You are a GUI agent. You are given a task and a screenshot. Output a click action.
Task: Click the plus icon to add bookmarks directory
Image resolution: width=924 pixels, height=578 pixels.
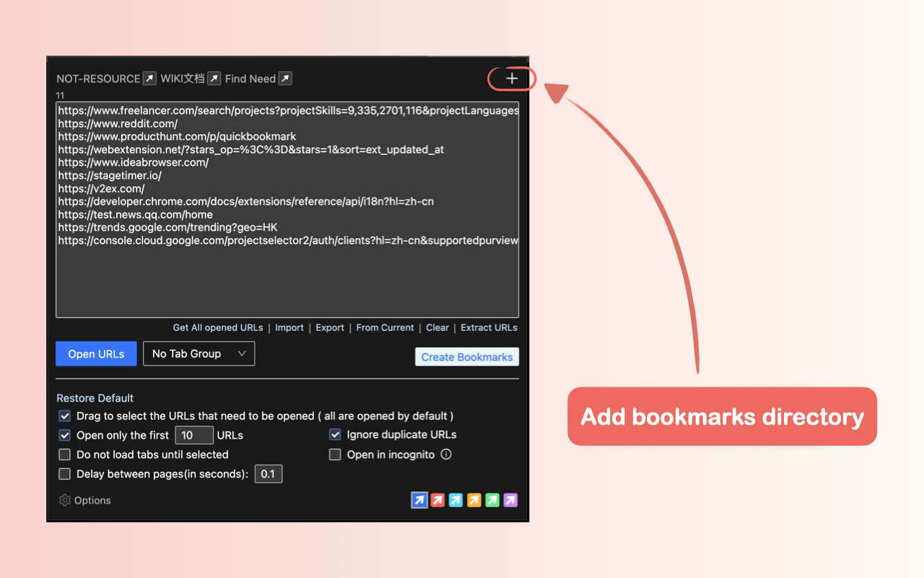[512, 79]
